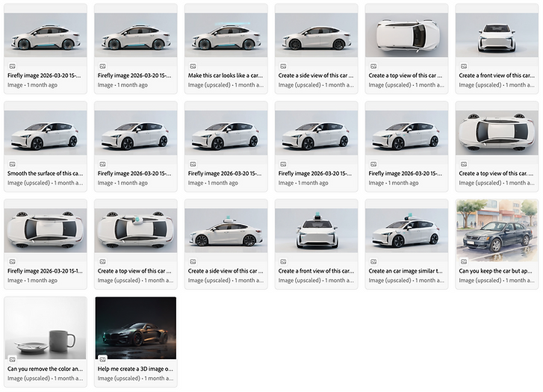
Task: Click image-type icon on 'Help me create a 3D image o...' card
Action: point(102,359)
